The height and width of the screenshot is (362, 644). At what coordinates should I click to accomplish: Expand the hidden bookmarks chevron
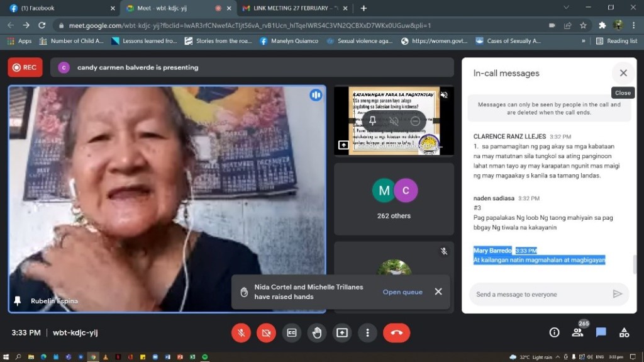tap(584, 41)
